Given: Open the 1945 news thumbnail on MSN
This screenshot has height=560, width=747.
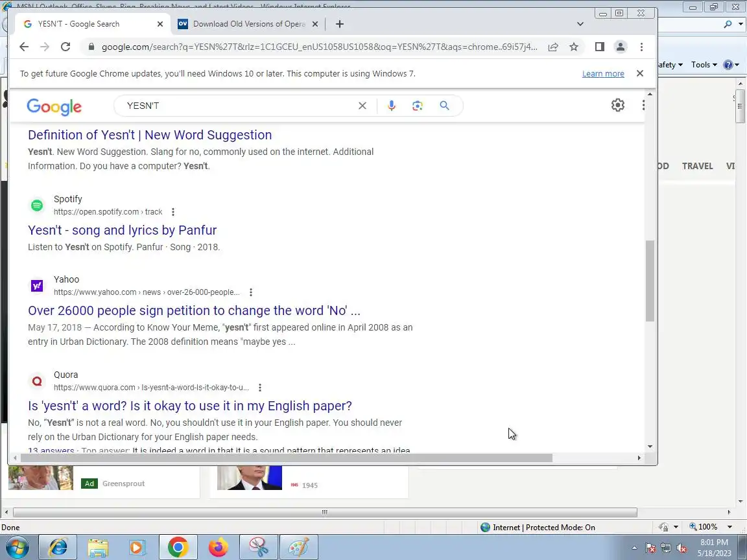Looking at the screenshot, I should point(250,478).
